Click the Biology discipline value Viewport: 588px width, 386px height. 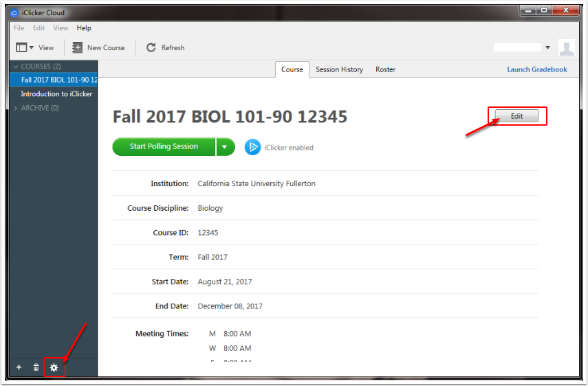pos(210,208)
